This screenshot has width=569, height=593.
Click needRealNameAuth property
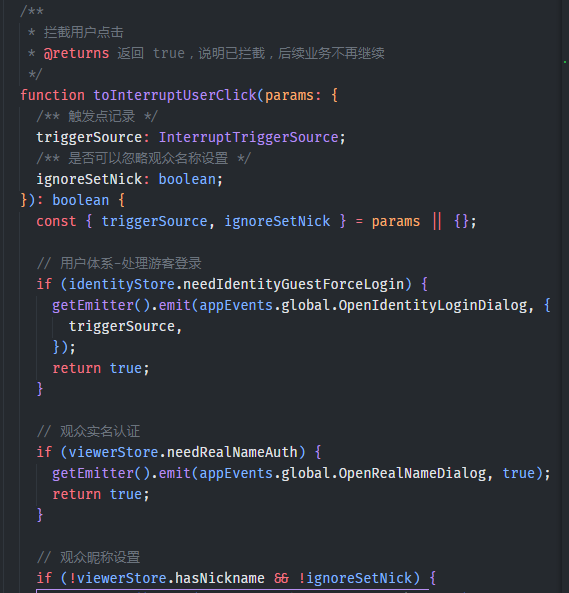tap(232, 452)
